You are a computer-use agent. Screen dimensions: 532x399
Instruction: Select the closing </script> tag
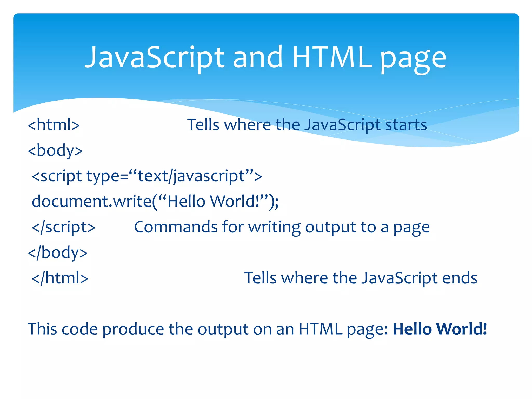tap(63, 227)
